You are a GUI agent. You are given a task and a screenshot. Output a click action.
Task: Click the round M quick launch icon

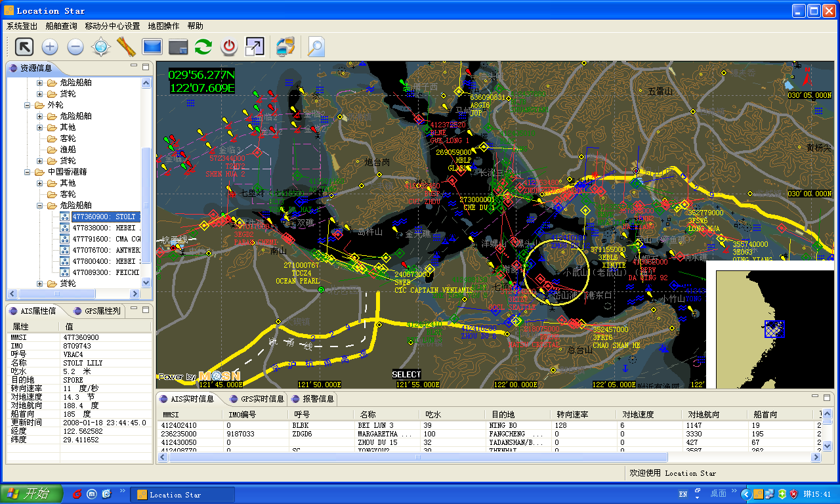point(92,493)
